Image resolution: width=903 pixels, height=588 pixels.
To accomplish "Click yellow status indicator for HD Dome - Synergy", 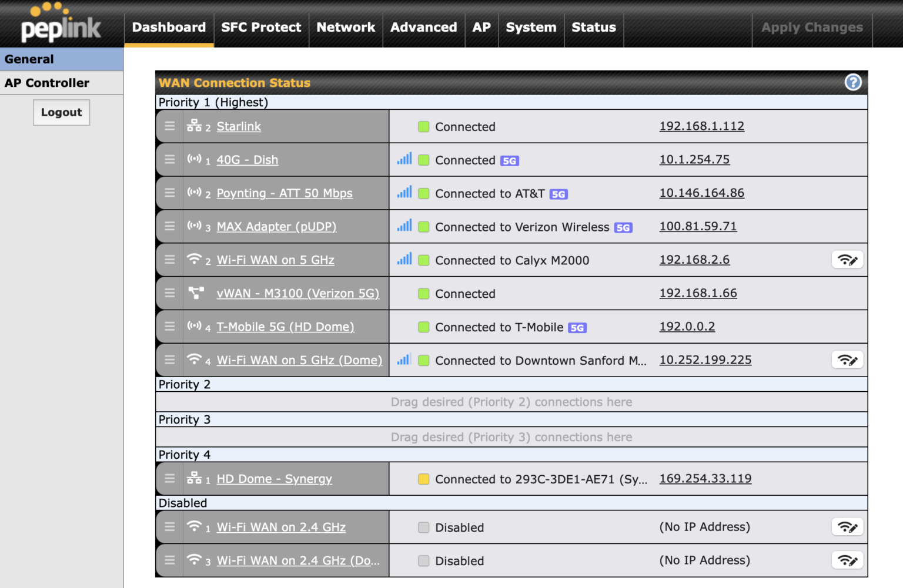I will pyautogui.click(x=424, y=479).
